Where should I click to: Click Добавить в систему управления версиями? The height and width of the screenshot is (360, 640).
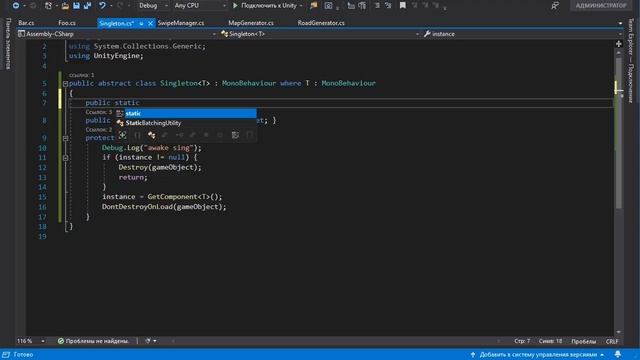coord(537,354)
